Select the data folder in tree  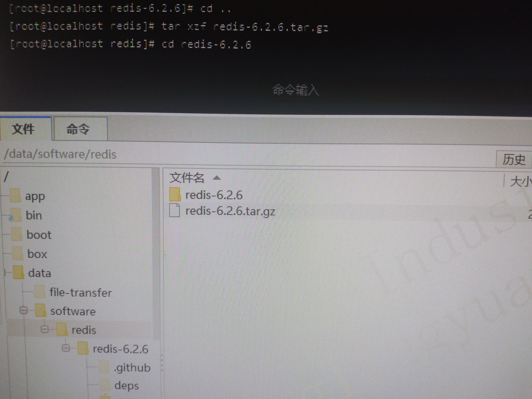[39, 273]
